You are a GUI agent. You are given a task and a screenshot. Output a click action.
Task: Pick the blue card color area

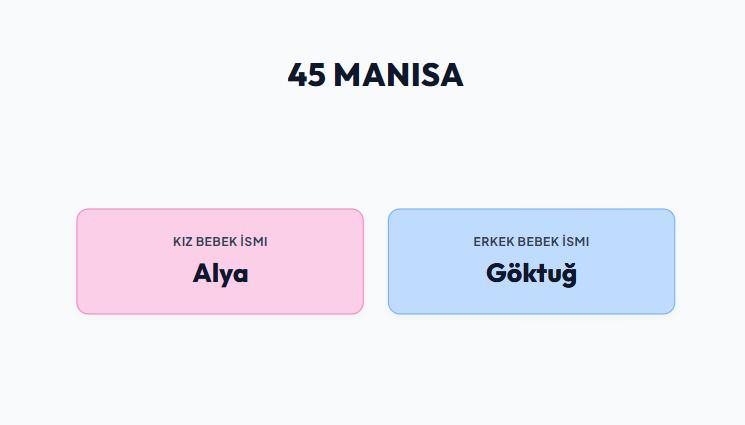531,261
